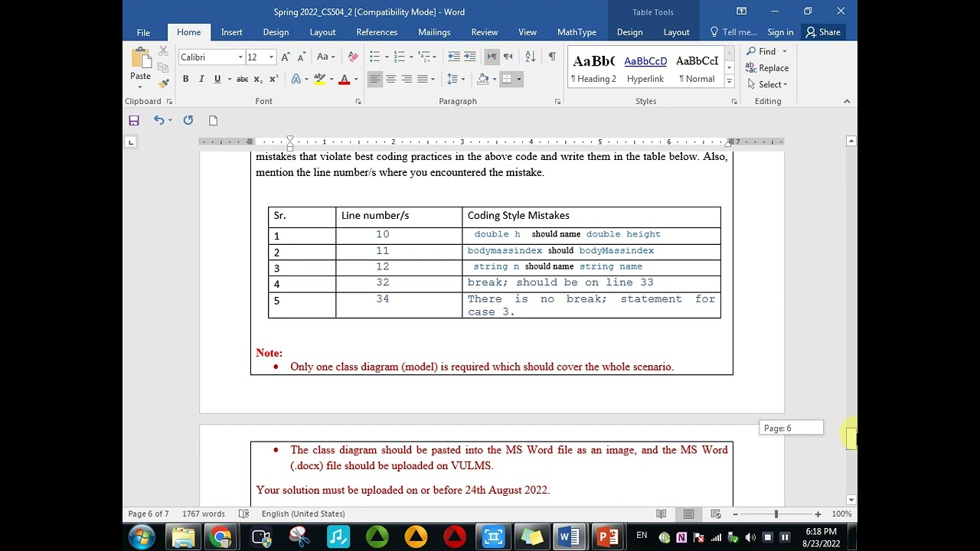Cut selection with the scissors icon
Image resolution: width=980 pixels, height=551 pixels.
click(163, 51)
